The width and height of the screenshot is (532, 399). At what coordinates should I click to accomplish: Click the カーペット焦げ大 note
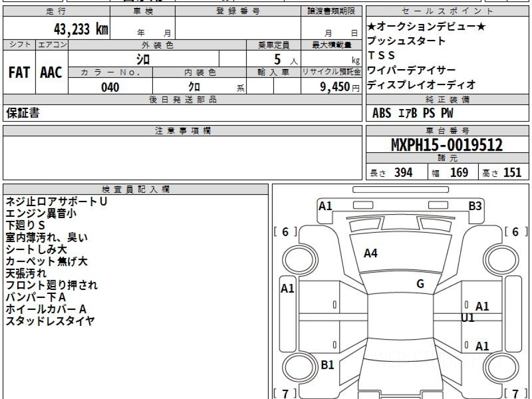click(47, 262)
